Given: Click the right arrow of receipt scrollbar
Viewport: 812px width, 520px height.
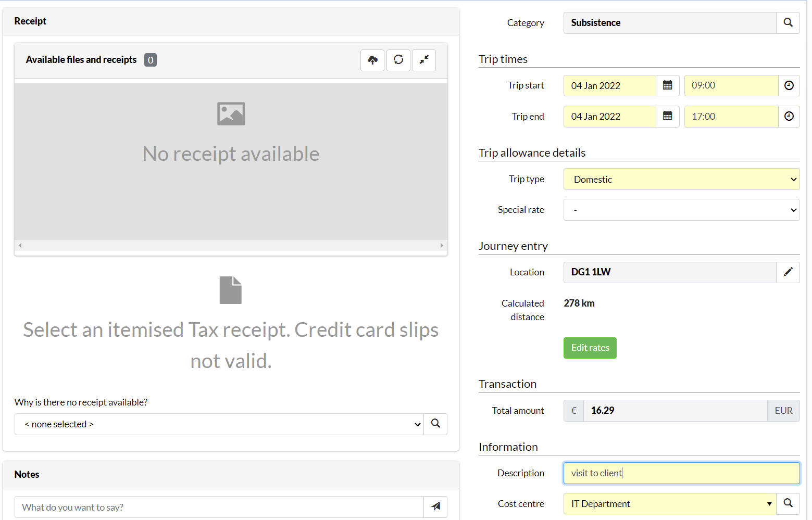Looking at the screenshot, I should point(442,245).
